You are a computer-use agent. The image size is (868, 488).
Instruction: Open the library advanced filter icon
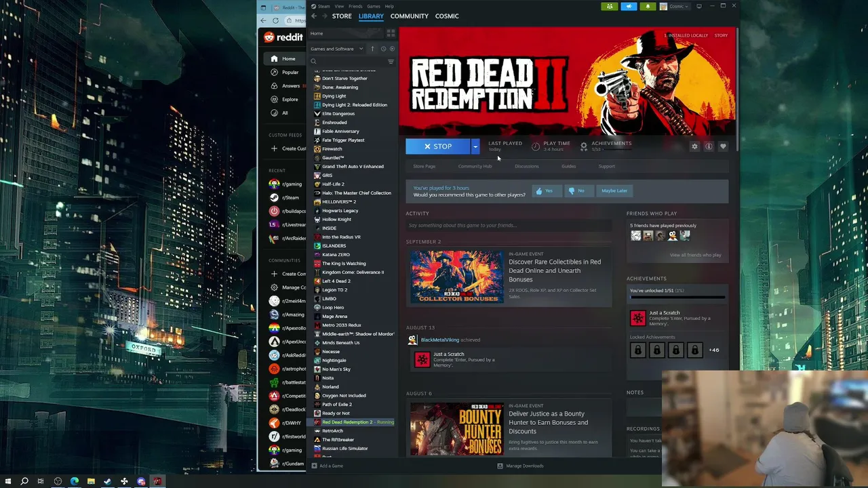391,62
